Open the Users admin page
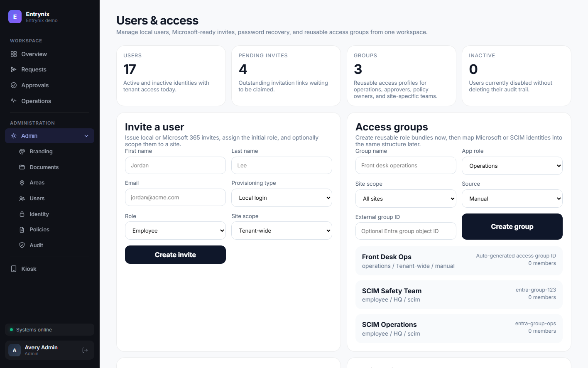The height and width of the screenshot is (368, 588). [37, 198]
